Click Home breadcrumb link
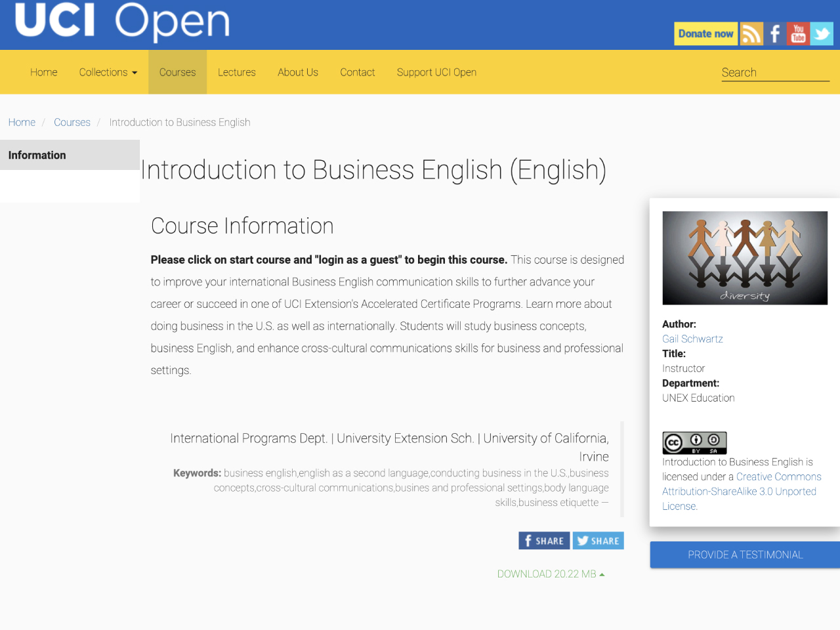840x630 pixels. point(22,122)
